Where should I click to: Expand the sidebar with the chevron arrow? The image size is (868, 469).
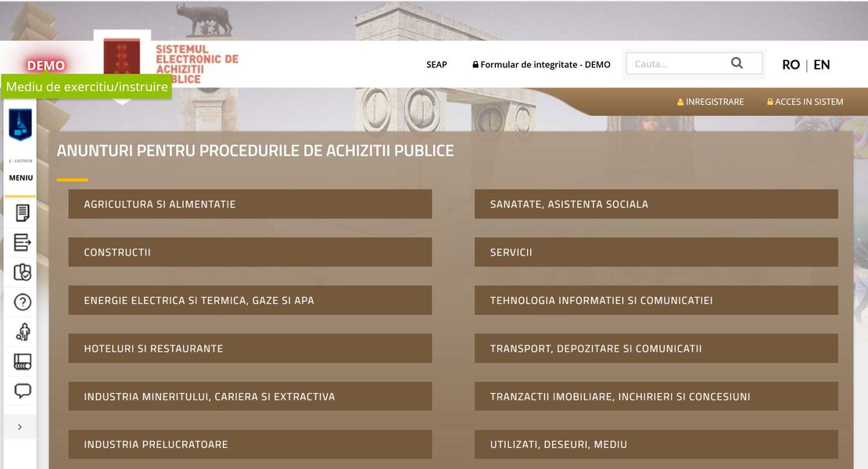pos(20,427)
